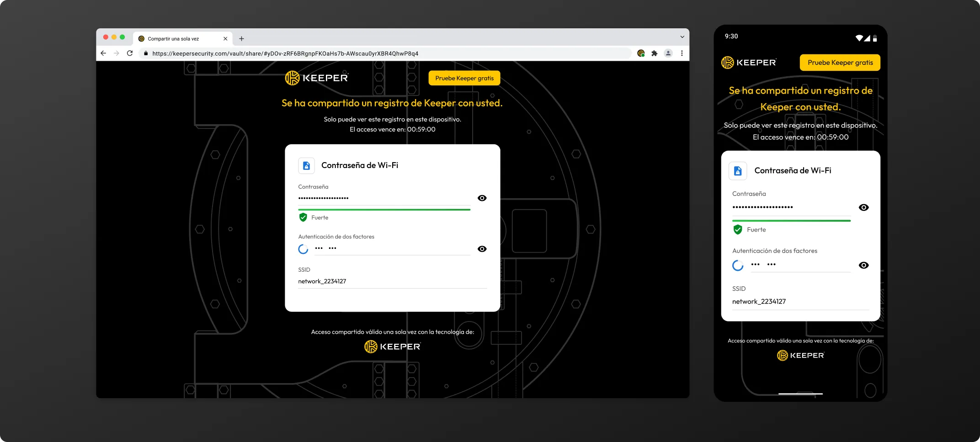
Task: Click the Keeper logo in mobile header
Action: [749, 63]
